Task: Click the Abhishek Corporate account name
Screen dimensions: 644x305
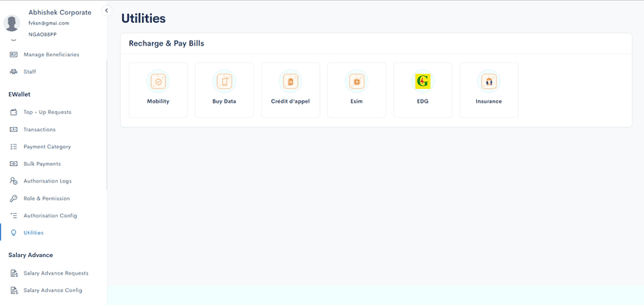Action: 60,12
